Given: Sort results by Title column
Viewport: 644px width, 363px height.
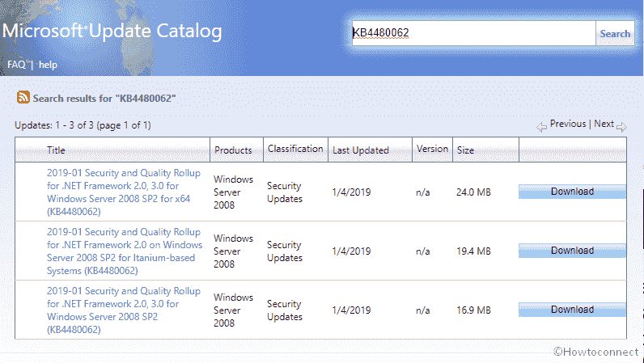Looking at the screenshot, I should 56,150.
